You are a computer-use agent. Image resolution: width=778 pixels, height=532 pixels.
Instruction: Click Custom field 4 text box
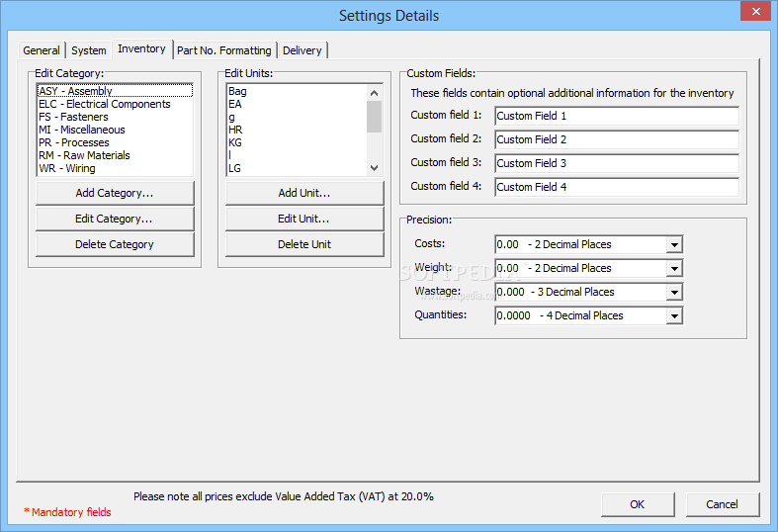tap(617, 187)
